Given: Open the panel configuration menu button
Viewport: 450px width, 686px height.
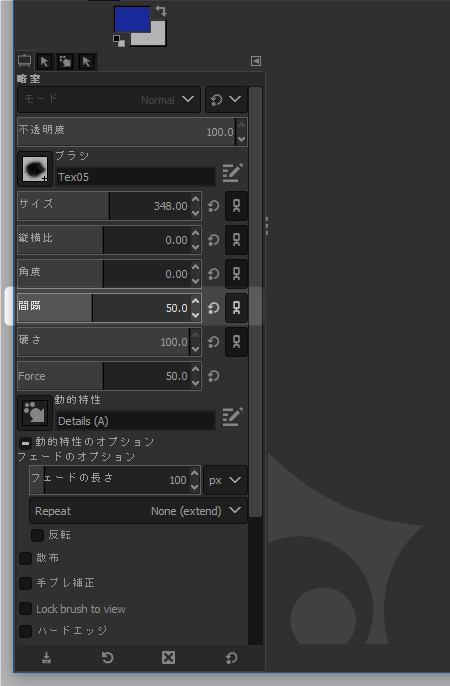Looking at the screenshot, I should pyautogui.click(x=256, y=61).
